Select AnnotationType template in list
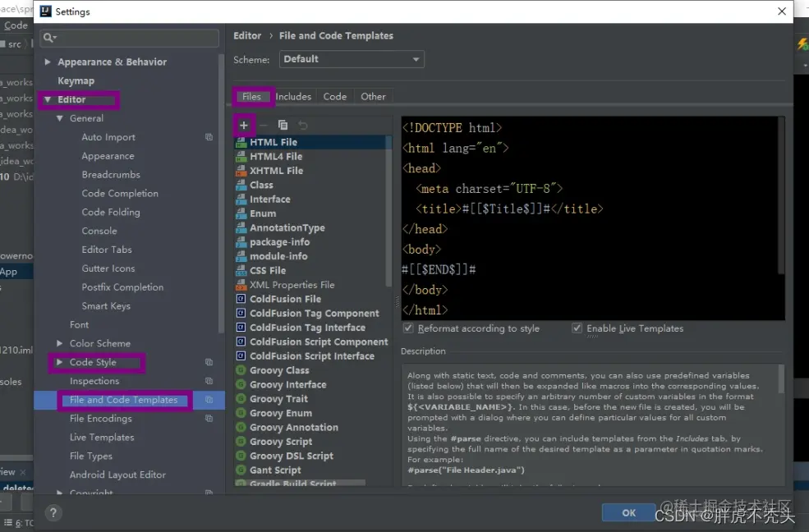 (287, 228)
